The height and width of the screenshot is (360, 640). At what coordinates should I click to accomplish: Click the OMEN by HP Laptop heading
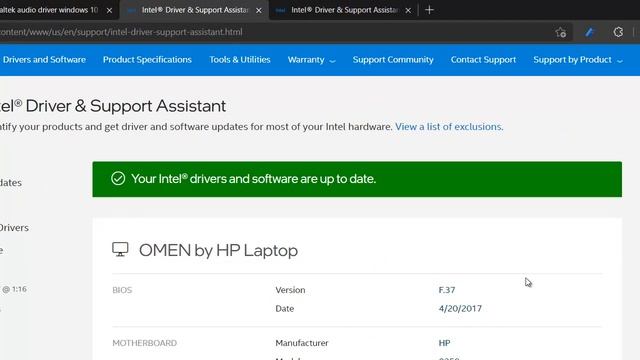218,250
